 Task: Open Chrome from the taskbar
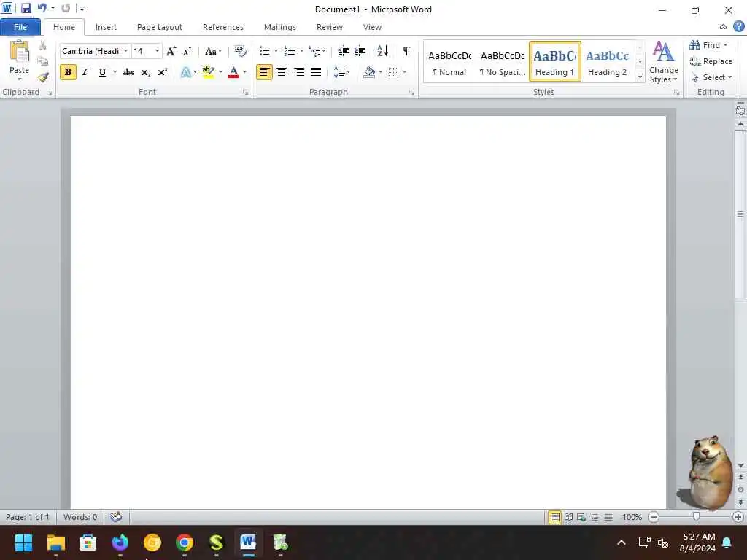pyautogui.click(x=185, y=542)
